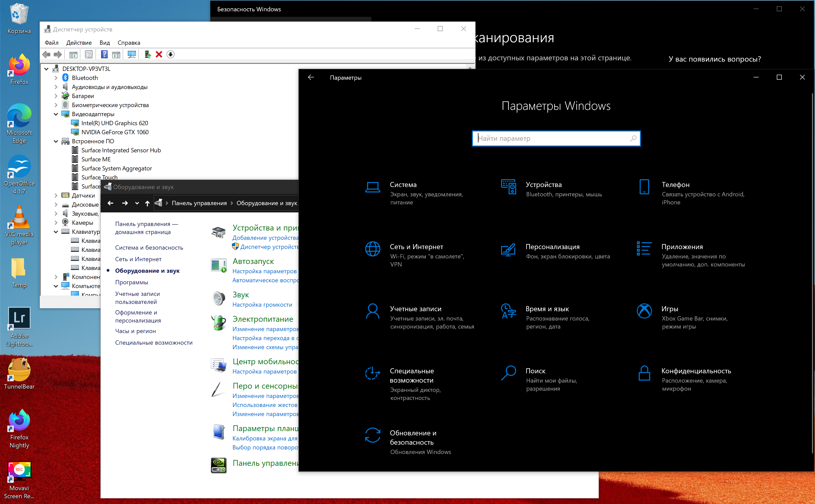Image resolution: width=815 pixels, height=504 pixels.
Task: Open the Справка menu
Action: [129, 43]
